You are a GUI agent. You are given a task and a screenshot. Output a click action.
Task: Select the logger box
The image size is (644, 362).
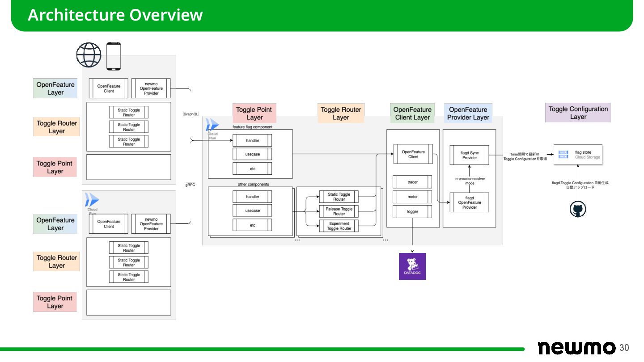pos(412,211)
